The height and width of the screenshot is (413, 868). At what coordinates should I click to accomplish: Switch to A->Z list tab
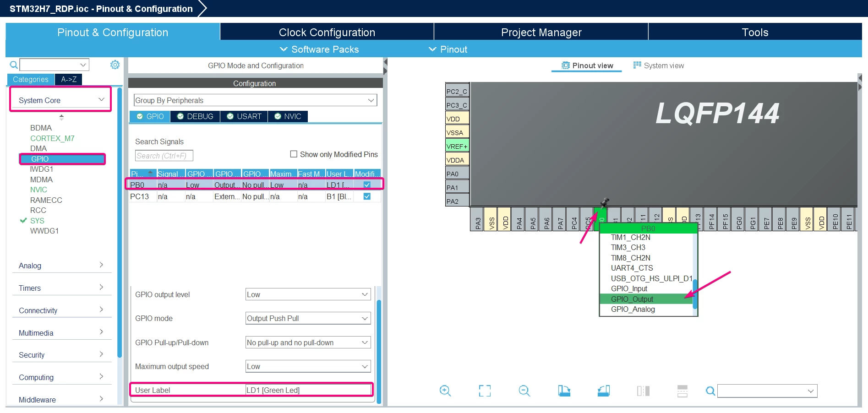pyautogui.click(x=69, y=79)
